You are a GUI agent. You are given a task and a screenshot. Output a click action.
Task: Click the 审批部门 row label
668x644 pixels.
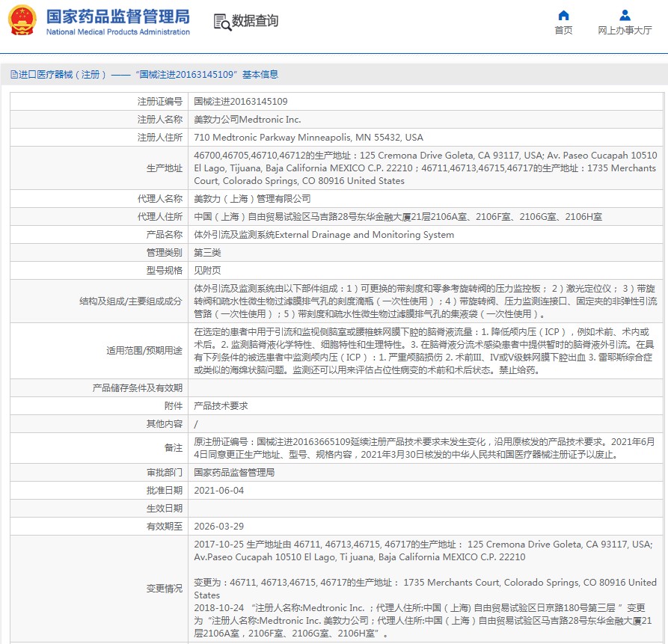pyautogui.click(x=165, y=473)
